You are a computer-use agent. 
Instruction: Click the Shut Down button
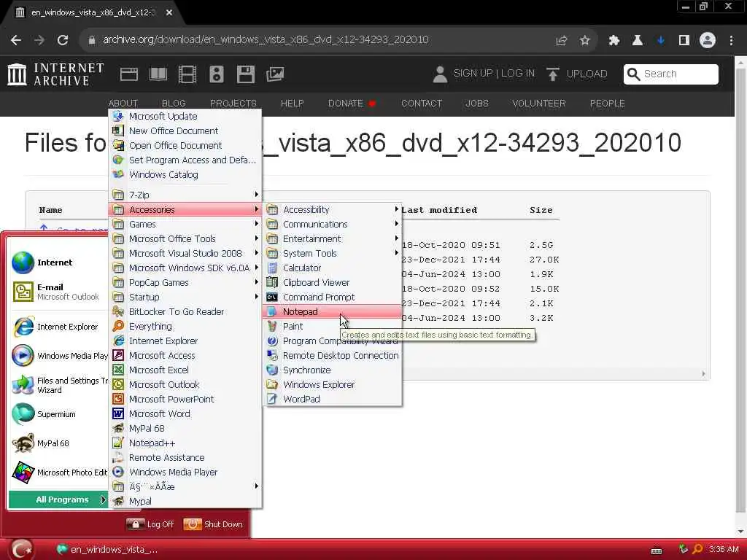coord(213,524)
